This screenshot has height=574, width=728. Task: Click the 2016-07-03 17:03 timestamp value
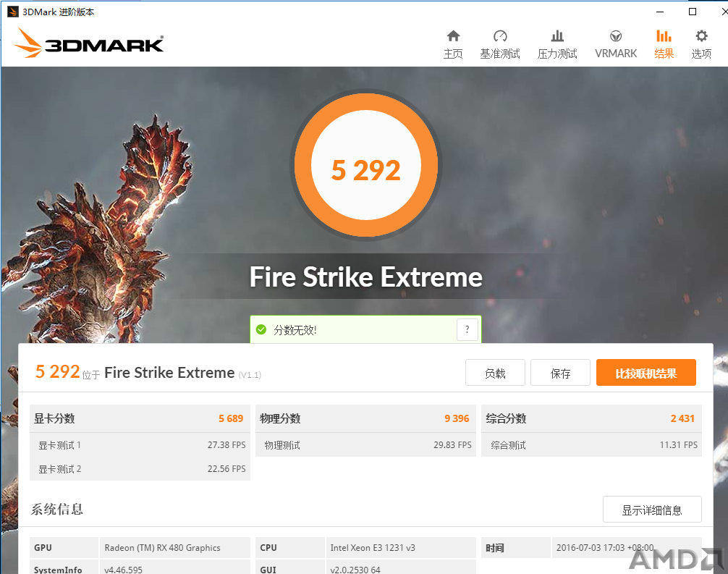[x=605, y=547]
